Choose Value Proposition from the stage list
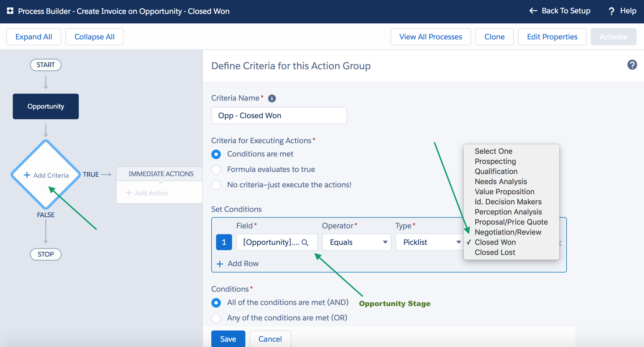 click(511, 192)
